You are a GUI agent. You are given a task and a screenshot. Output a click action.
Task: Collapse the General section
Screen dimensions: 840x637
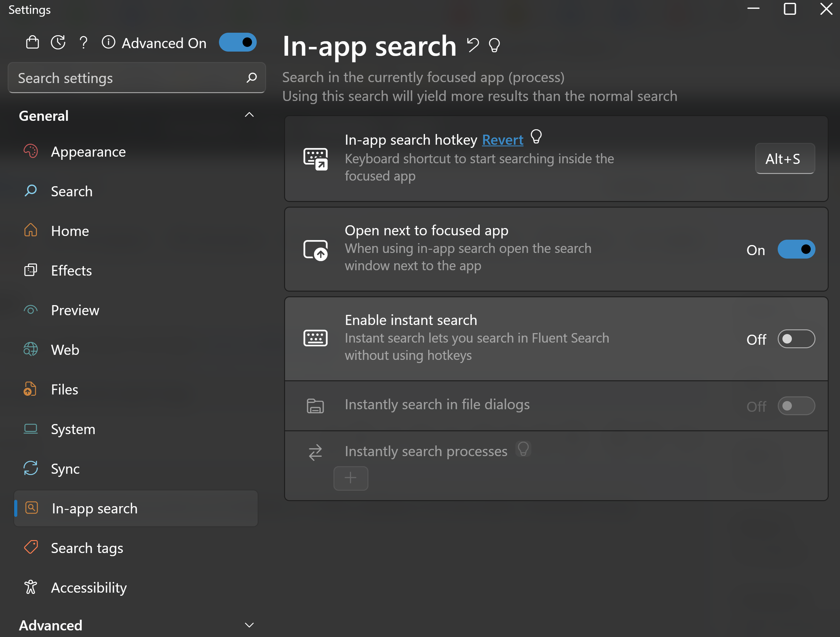(x=249, y=115)
